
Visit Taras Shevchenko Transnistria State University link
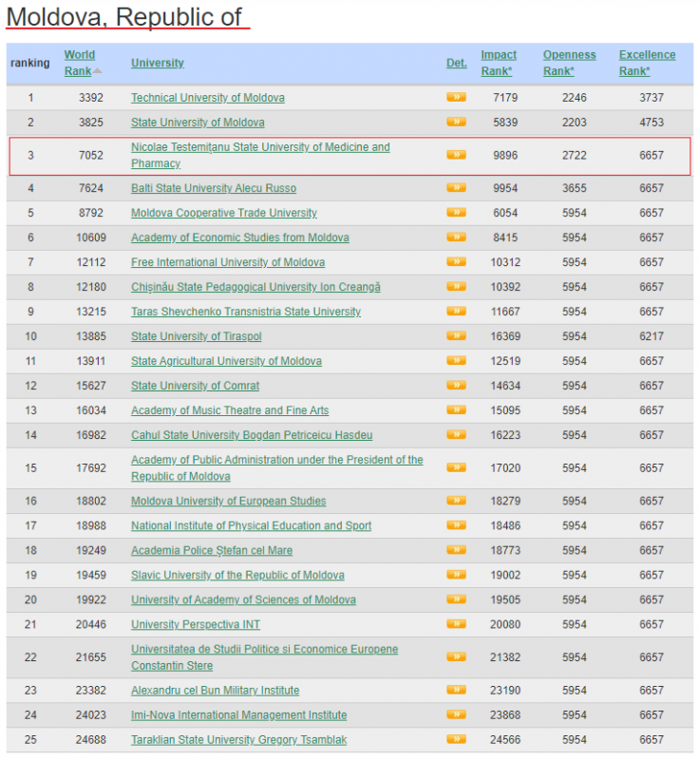(245, 312)
